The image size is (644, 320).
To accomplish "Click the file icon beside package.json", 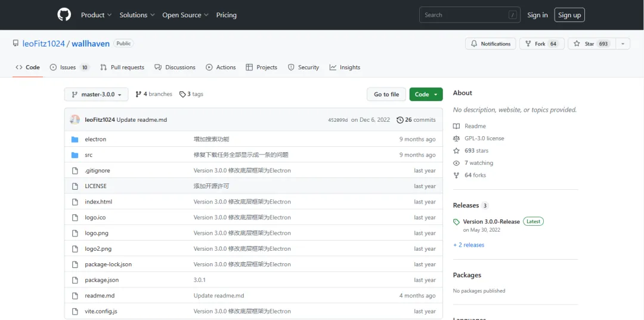I will tap(75, 280).
